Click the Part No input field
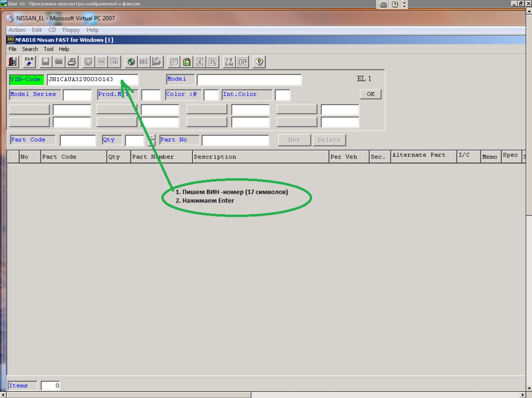532x398 pixels. click(x=235, y=141)
